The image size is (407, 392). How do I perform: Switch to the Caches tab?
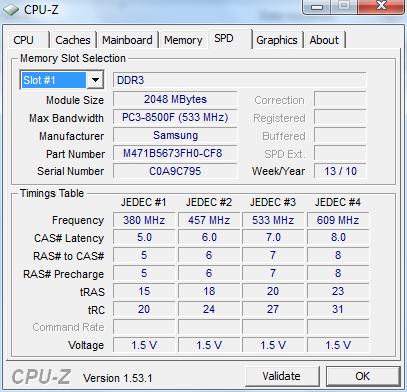click(x=73, y=40)
